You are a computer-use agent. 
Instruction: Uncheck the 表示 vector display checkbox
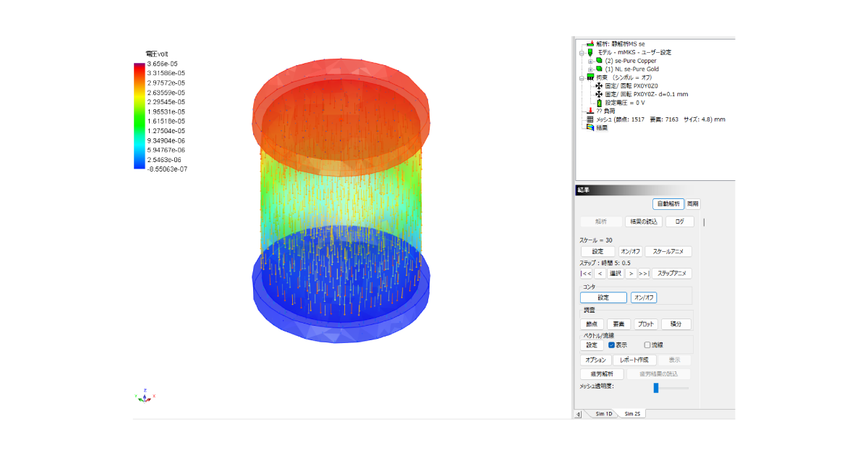pyautogui.click(x=611, y=345)
